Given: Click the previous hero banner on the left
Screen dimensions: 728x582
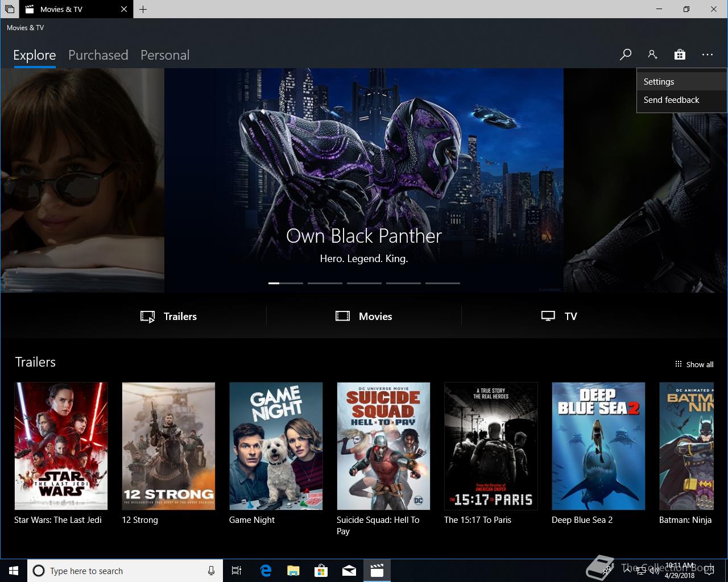Looking at the screenshot, I should click(82, 181).
